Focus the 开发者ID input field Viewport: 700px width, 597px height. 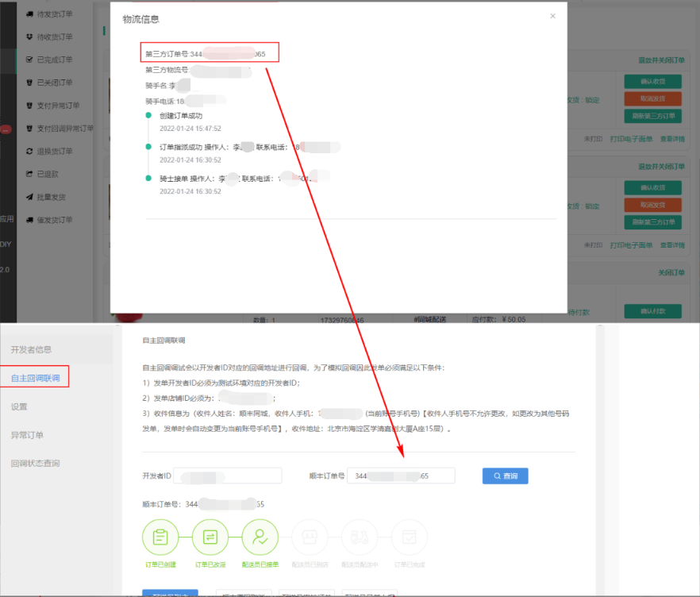tap(229, 476)
